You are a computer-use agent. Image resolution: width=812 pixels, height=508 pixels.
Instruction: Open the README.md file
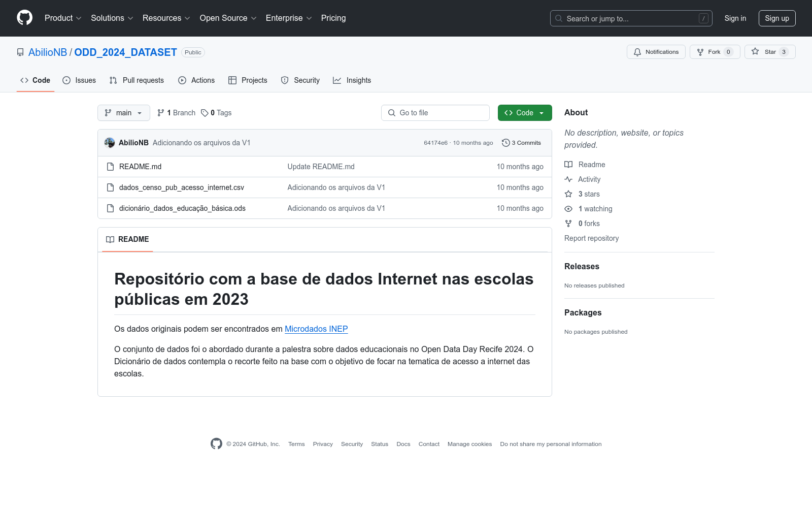tap(140, 167)
